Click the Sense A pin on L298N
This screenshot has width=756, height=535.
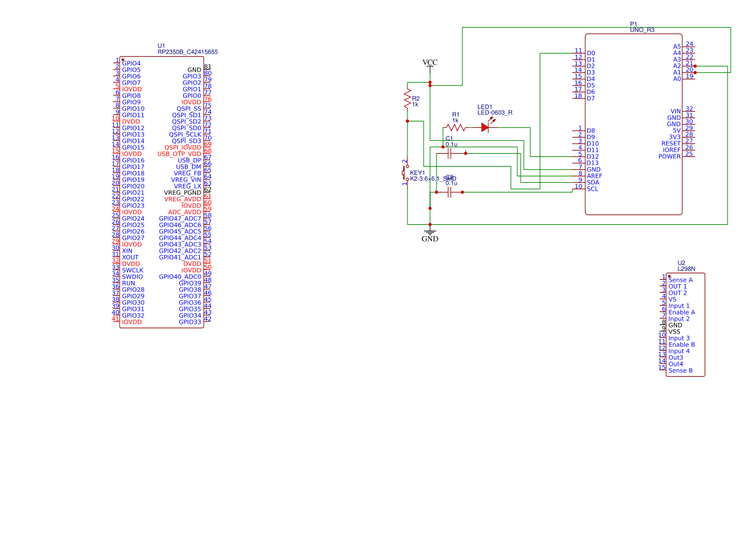(680, 280)
